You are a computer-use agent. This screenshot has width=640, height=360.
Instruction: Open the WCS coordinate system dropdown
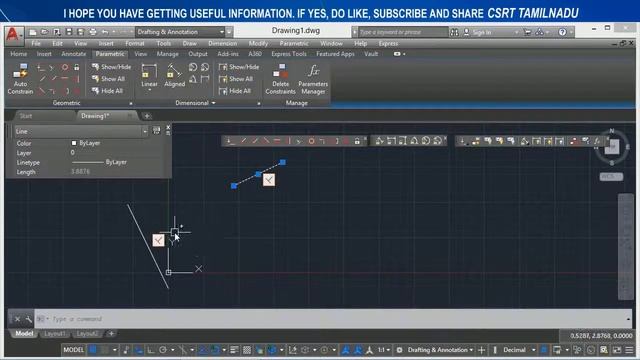[x=611, y=176]
